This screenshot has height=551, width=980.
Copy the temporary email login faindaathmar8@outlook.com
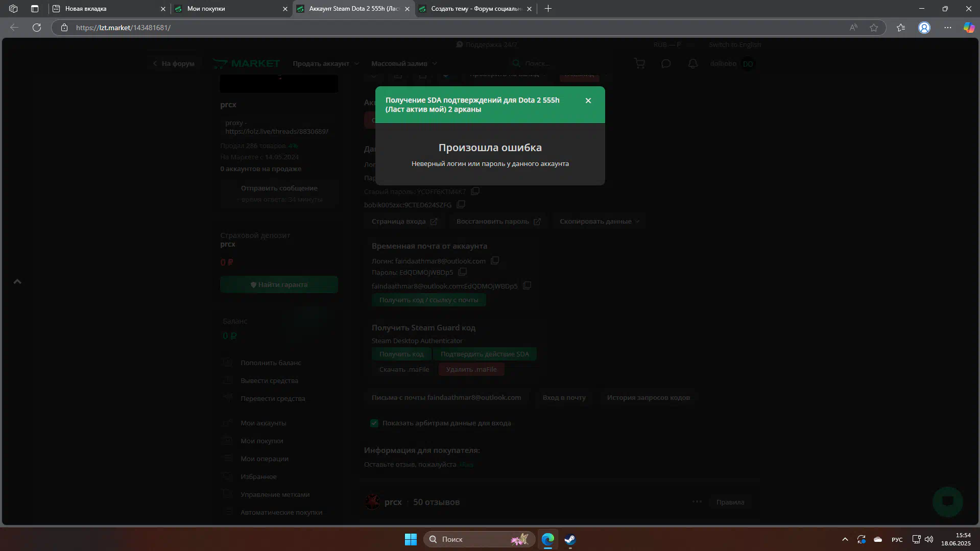pos(495,260)
